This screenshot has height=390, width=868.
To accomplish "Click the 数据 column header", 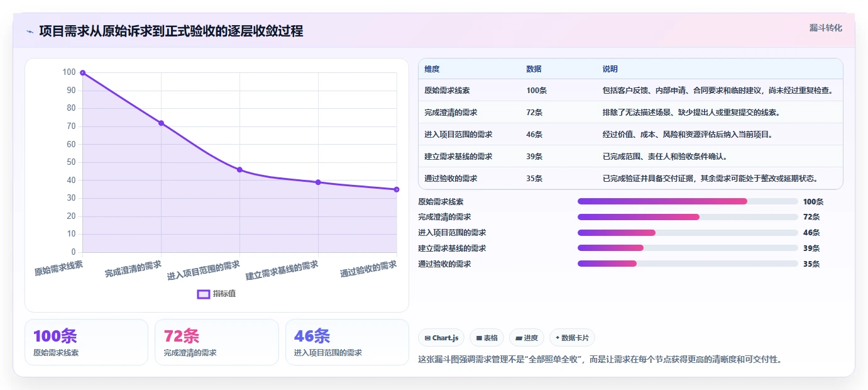I will point(534,69).
